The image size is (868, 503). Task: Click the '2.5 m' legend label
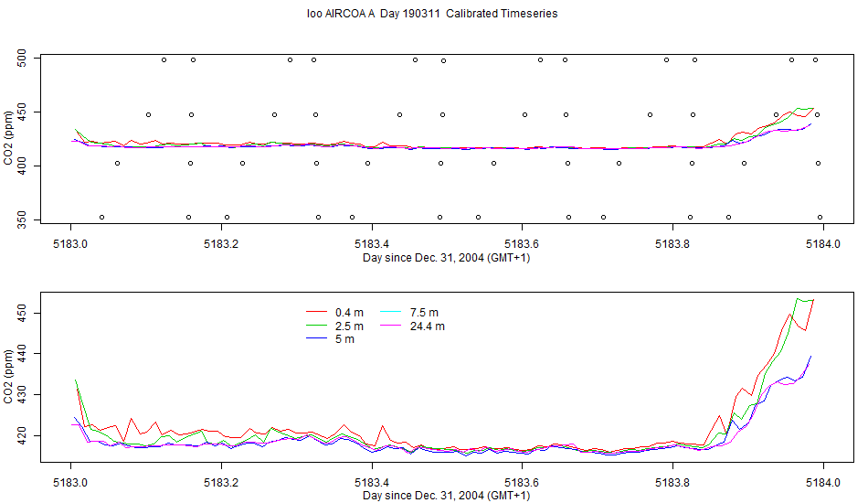[349, 326]
